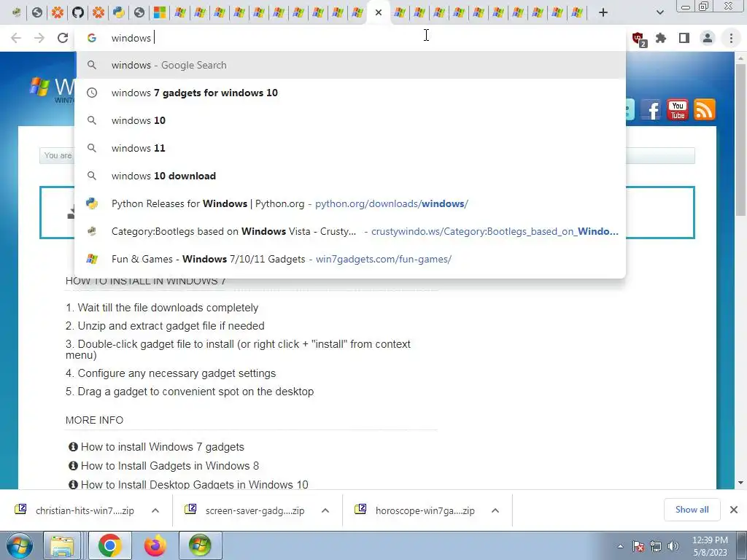The image size is (747, 560).
Task: Open the Chrome profile menu
Action: (708, 38)
